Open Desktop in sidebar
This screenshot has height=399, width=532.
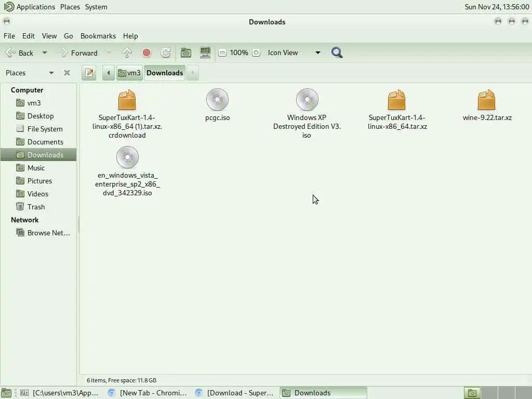point(38,116)
